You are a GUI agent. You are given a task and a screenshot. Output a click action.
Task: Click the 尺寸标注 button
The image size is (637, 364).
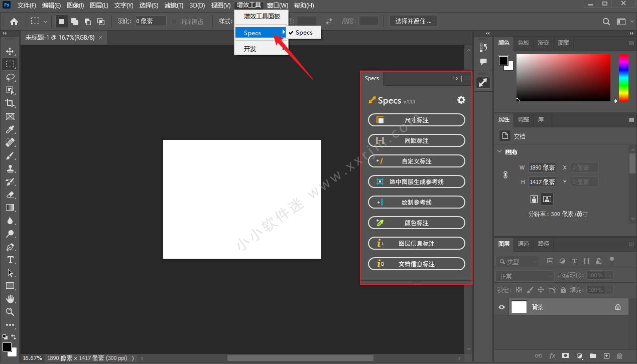417,120
